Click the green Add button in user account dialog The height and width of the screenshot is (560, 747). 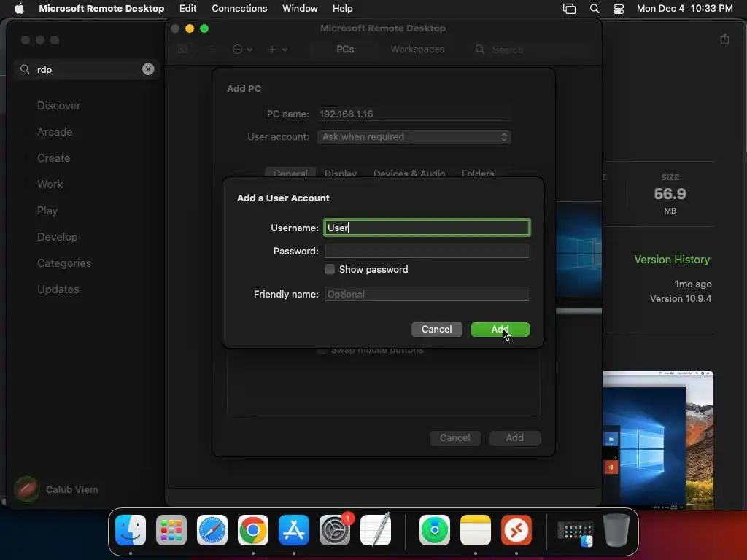500,330
